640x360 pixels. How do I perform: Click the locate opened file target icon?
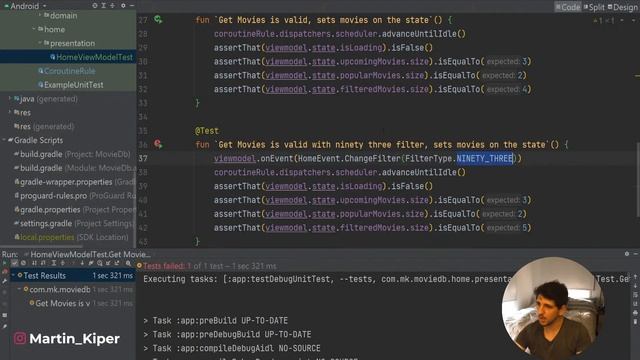(x=95, y=6)
